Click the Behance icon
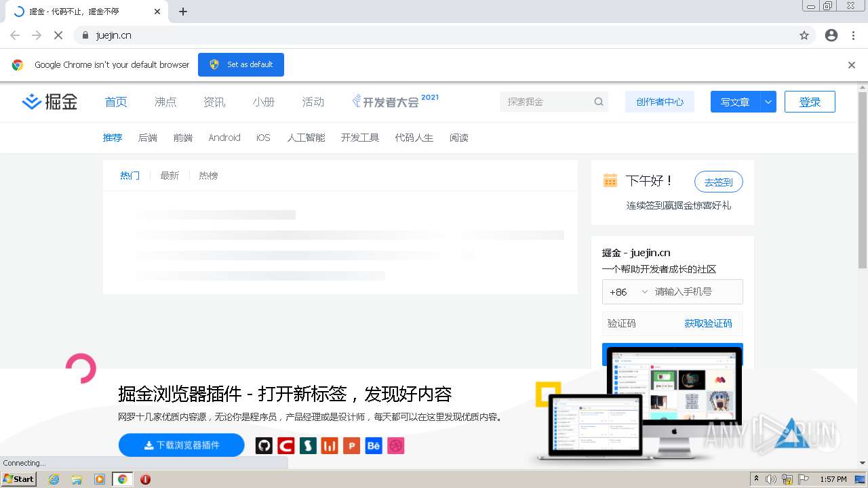Viewport: 868px width, 488px height. 374,445
